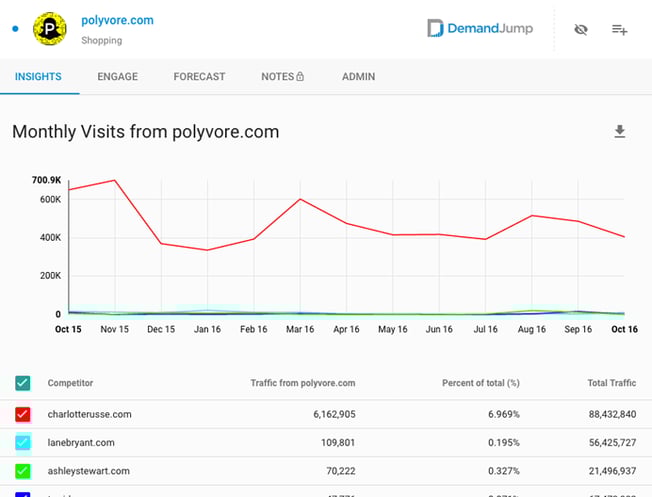652x497 pixels.
Task: Open the Admin tab
Action: coord(358,77)
